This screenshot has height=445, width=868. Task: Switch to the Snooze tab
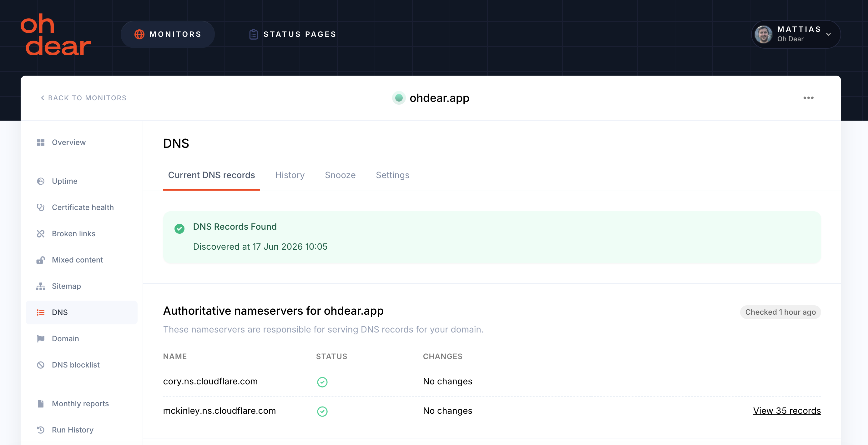tap(340, 176)
